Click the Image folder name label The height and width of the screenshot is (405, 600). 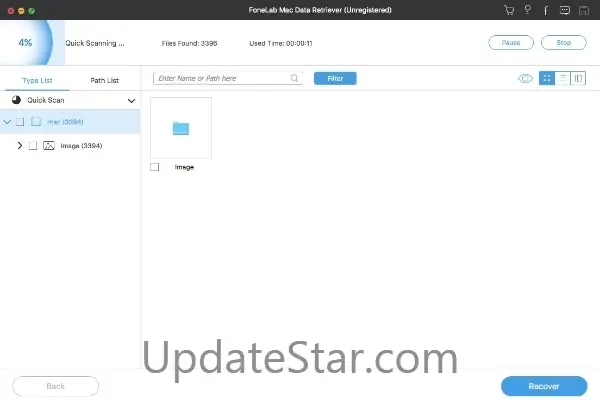pyautogui.click(x=184, y=167)
